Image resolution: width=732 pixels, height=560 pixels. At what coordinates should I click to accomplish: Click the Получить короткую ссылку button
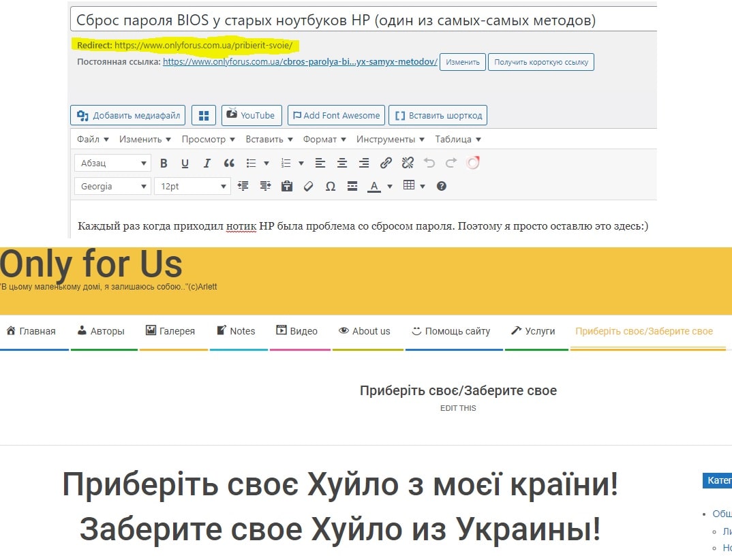click(540, 62)
